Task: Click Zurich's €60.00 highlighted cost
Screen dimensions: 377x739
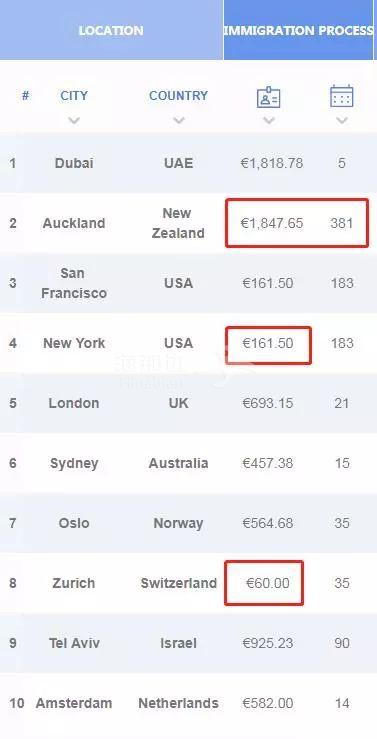Action: point(268,583)
